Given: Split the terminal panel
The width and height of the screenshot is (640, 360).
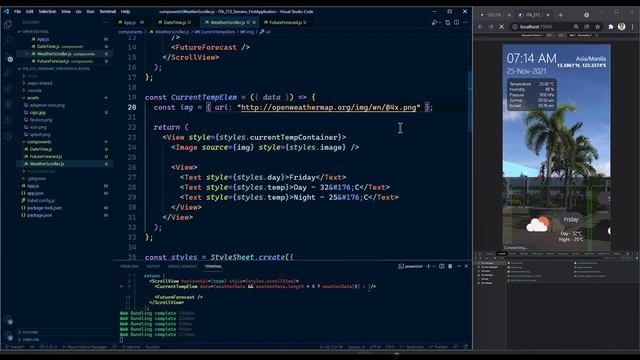Looking at the screenshot, I should 442,266.
